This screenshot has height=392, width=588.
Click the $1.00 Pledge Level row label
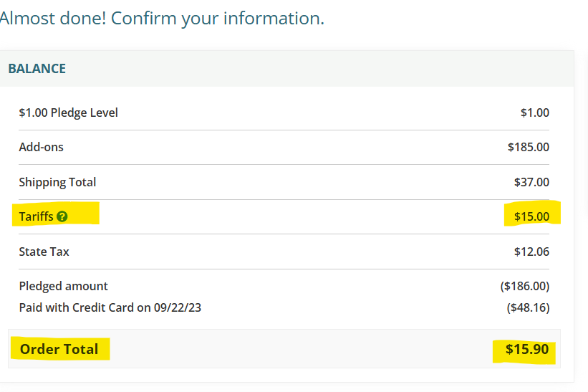tap(69, 113)
